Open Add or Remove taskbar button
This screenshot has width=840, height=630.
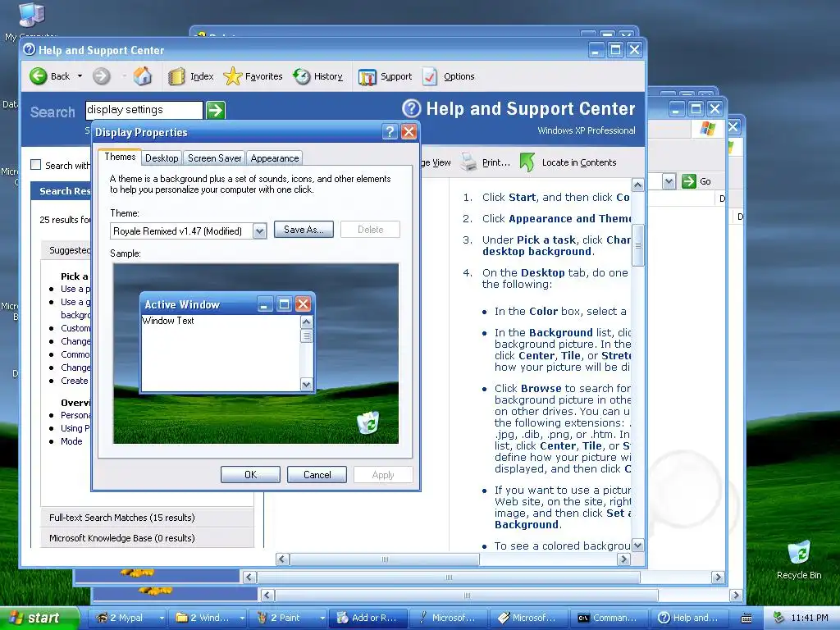click(x=368, y=618)
